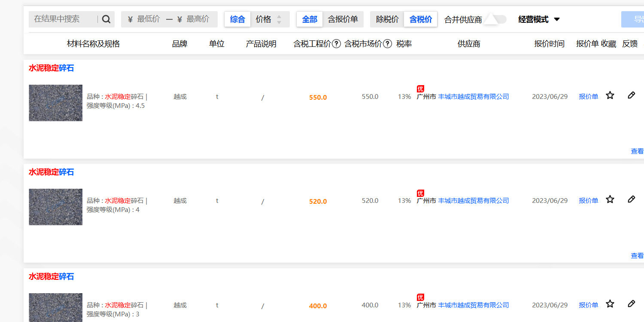Select the 全部 filter tab
This screenshot has width=644, height=322.
click(x=310, y=19)
